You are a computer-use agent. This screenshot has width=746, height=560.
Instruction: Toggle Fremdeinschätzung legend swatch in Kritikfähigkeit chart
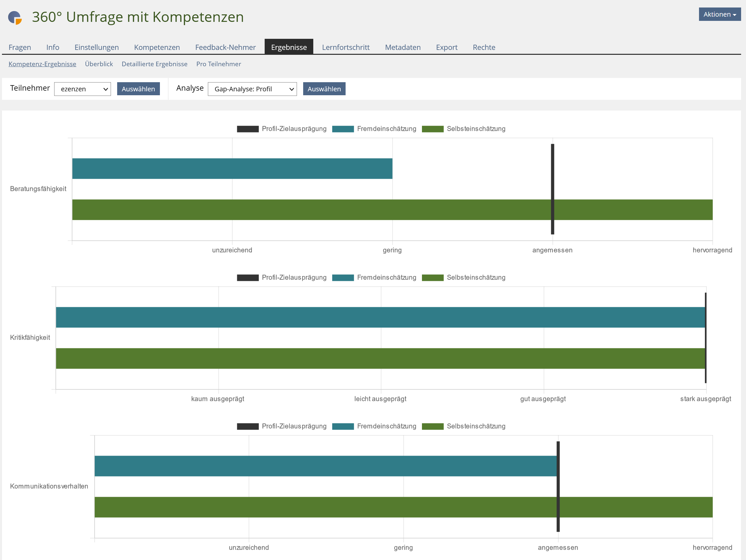[x=343, y=278]
